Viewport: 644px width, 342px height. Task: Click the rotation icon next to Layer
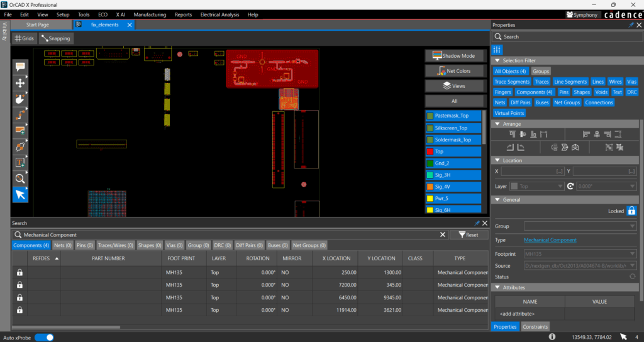pyautogui.click(x=570, y=187)
